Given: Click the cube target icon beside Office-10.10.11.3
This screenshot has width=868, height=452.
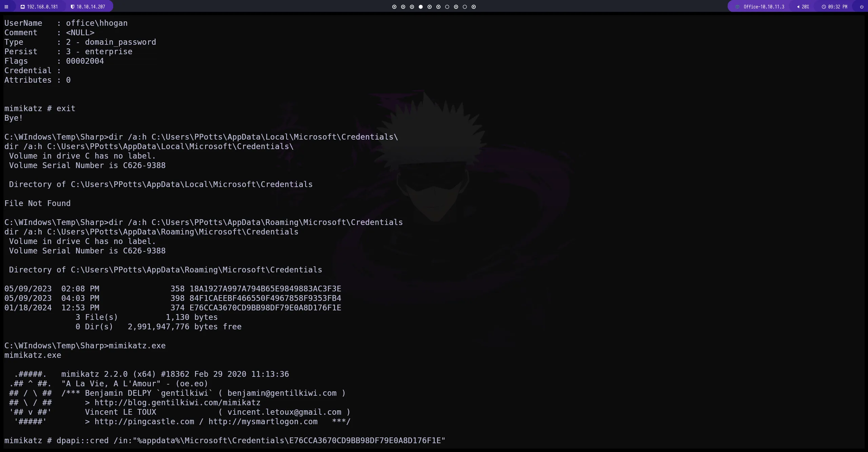Looking at the screenshot, I should click(x=737, y=7).
